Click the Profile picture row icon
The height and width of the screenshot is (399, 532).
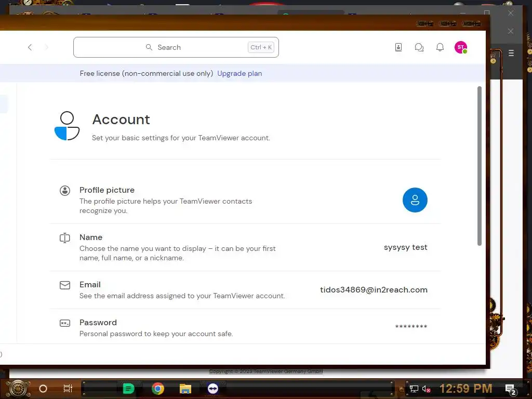65,190
